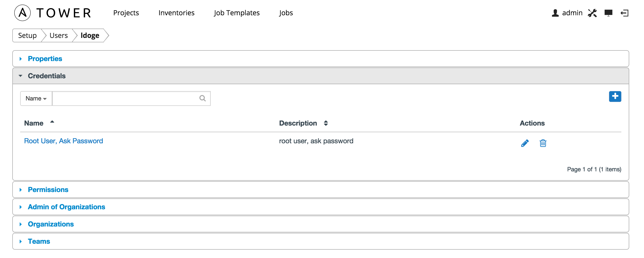Click the logout icon
The image size is (644, 258).
pyautogui.click(x=624, y=13)
